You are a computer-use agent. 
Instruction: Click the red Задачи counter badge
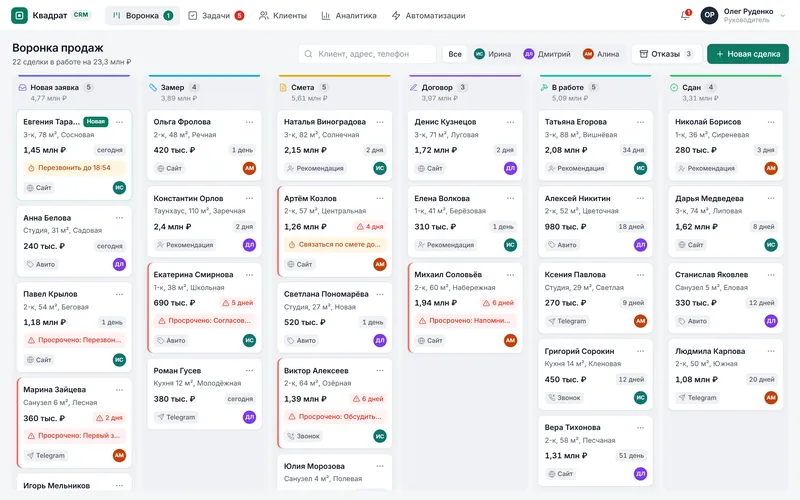pyautogui.click(x=239, y=16)
